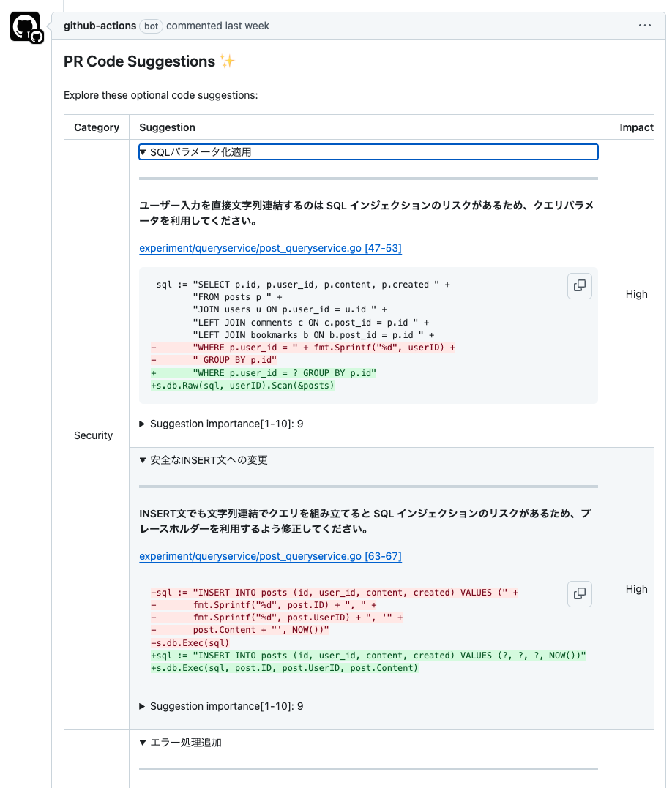This screenshot has height=788, width=672.
Task: Open the comment options kebab menu
Action: click(x=645, y=25)
